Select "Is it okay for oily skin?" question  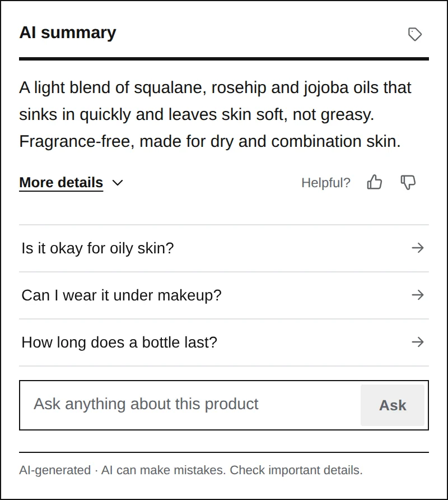pos(224,248)
